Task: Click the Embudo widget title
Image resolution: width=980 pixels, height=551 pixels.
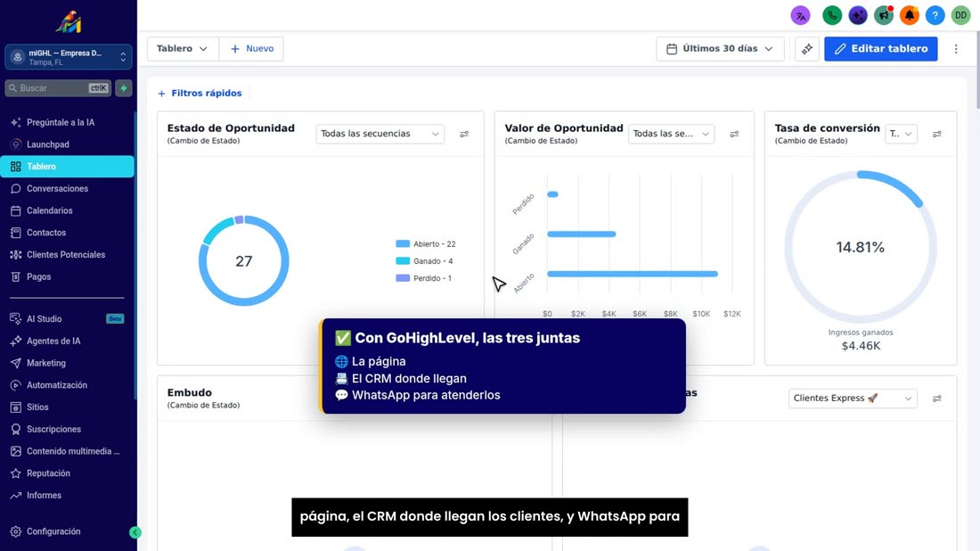Action: pyautogui.click(x=190, y=393)
